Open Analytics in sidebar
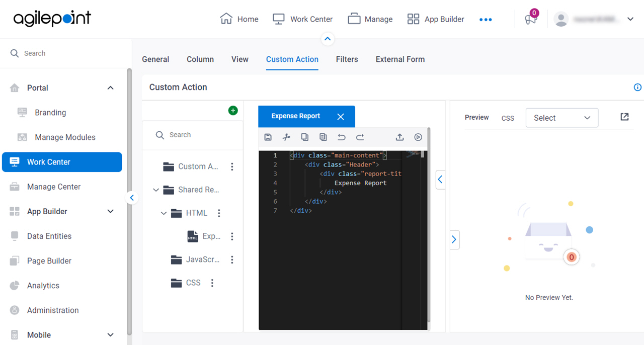This screenshot has height=345, width=644. (43, 285)
